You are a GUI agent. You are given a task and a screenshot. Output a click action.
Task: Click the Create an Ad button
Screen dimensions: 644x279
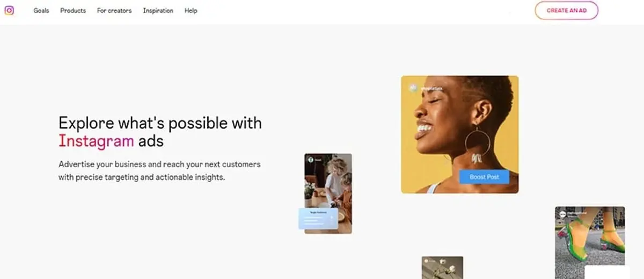(566, 10)
